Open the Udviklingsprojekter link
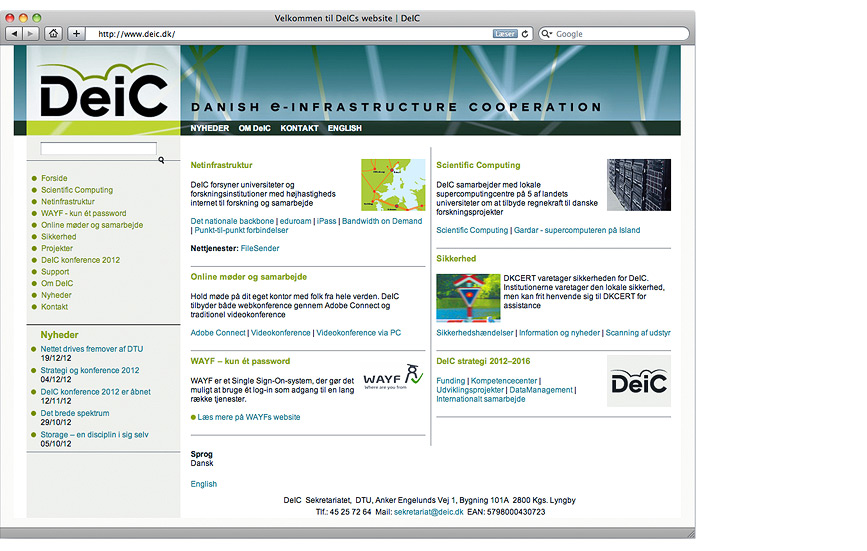 (470, 390)
